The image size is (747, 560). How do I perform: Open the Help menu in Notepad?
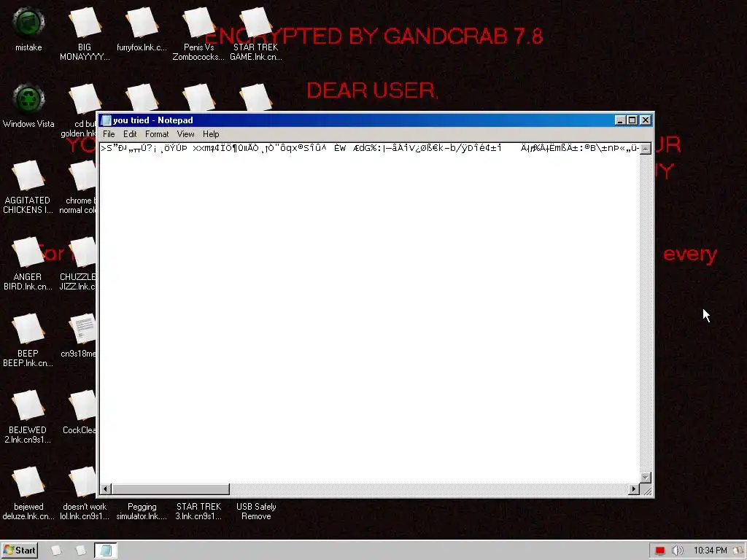pos(211,134)
